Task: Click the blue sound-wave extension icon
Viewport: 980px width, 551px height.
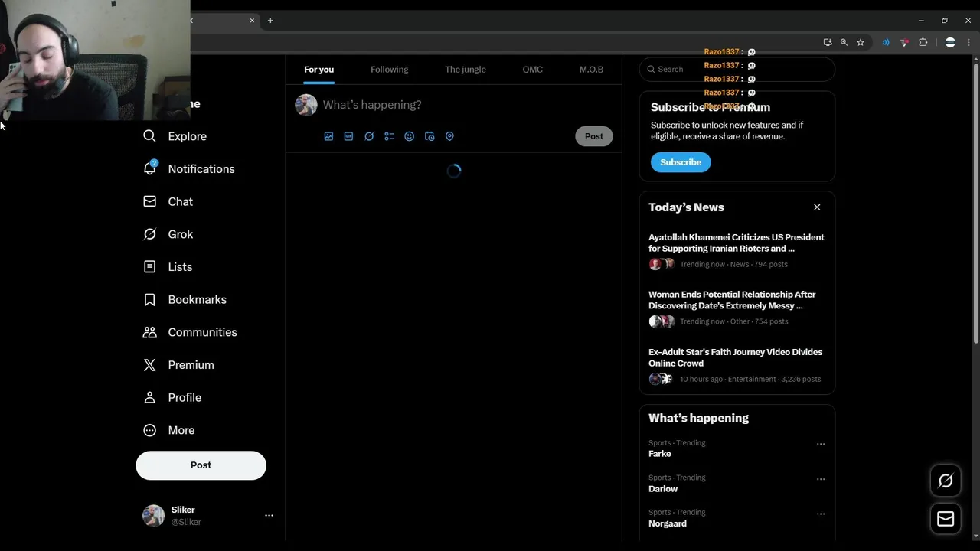Action: pos(886,42)
